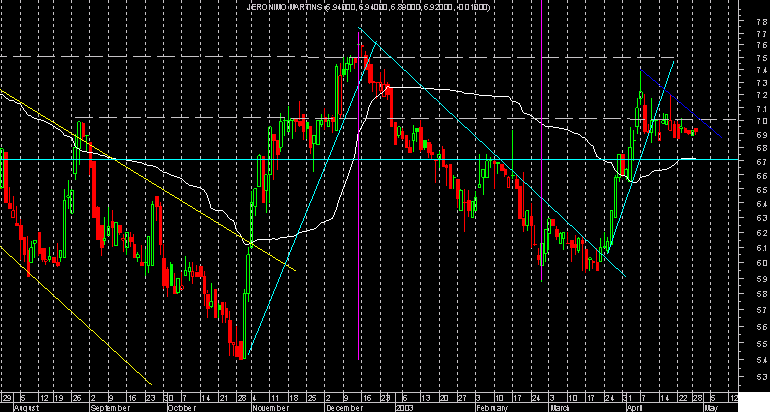Click the 5.3 price axis label
Viewport: 770px width, 412px height.
tap(762, 377)
